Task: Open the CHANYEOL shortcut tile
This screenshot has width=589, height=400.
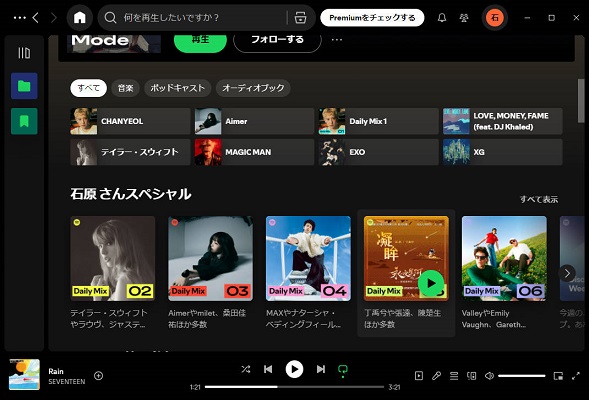Action: tap(130, 121)
